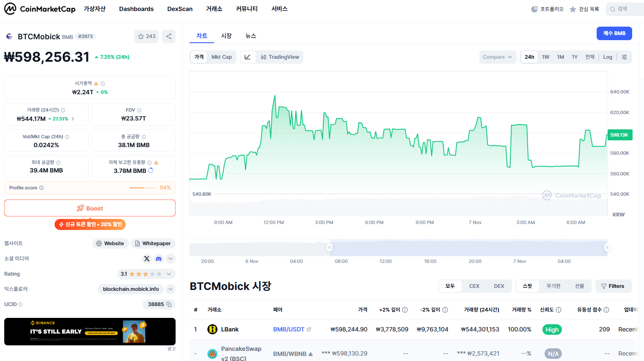
Task: Click the right range slider handle
Action: point(607,247)
